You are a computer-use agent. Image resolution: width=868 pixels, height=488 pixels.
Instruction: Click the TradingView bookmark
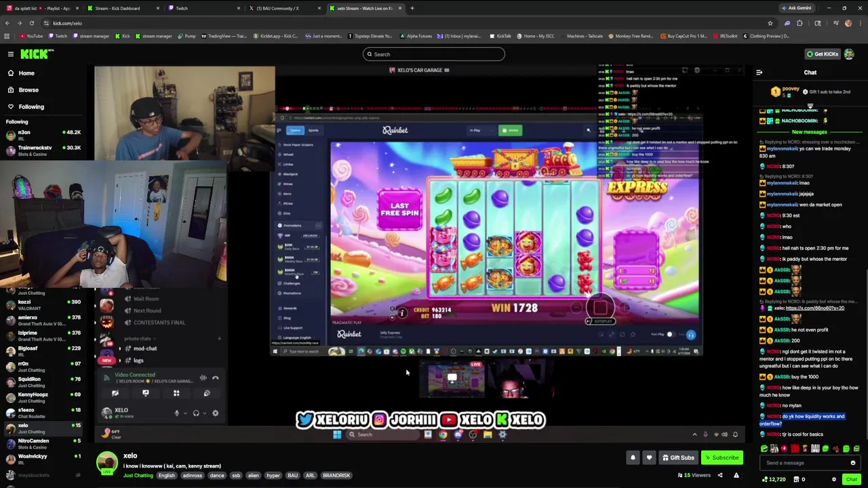point(224,36)
